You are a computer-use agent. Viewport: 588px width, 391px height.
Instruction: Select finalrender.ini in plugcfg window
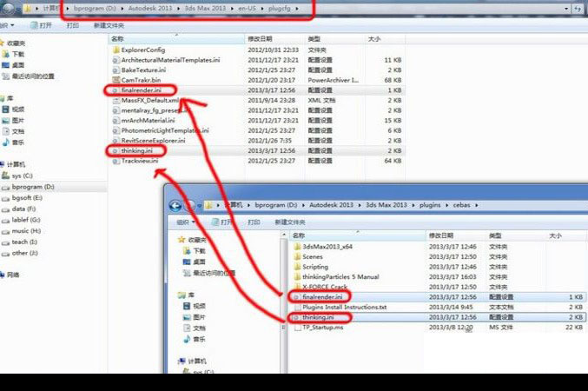[x=142, y=90]
